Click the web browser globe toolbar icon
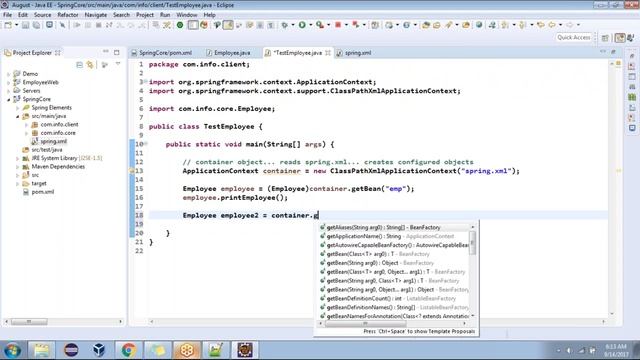Screen dimensions: 640x360 click(x=479, y=25)
